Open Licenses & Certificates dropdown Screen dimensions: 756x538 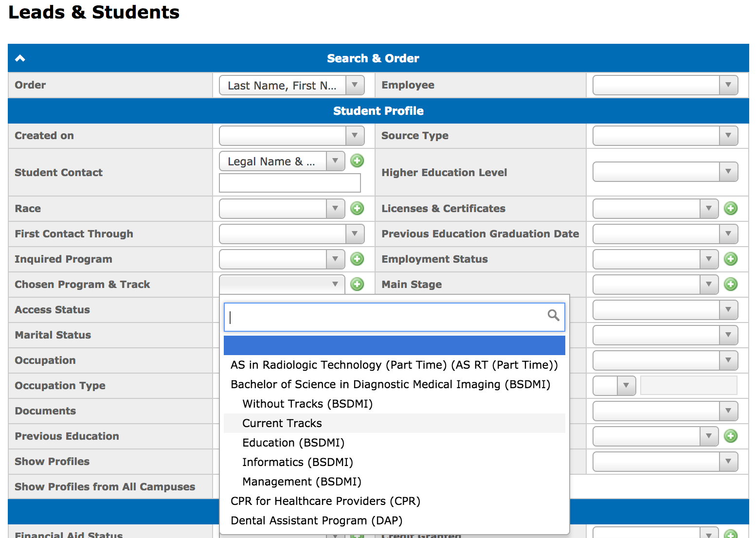655,209
